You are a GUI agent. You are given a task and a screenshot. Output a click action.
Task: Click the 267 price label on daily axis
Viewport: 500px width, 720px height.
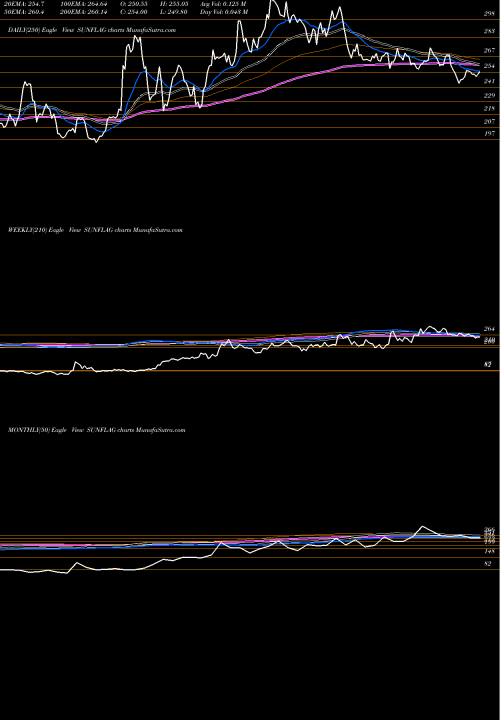pos(489,51)
